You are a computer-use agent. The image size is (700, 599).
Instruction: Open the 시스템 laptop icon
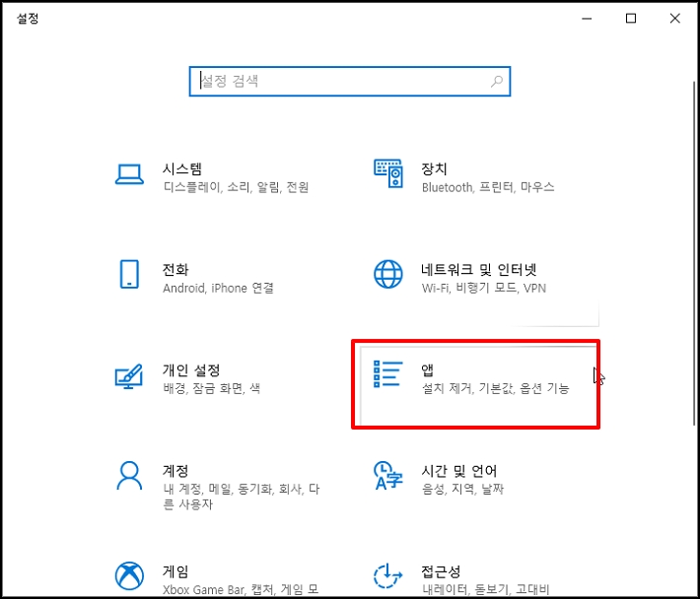click(x=129, y=174)
